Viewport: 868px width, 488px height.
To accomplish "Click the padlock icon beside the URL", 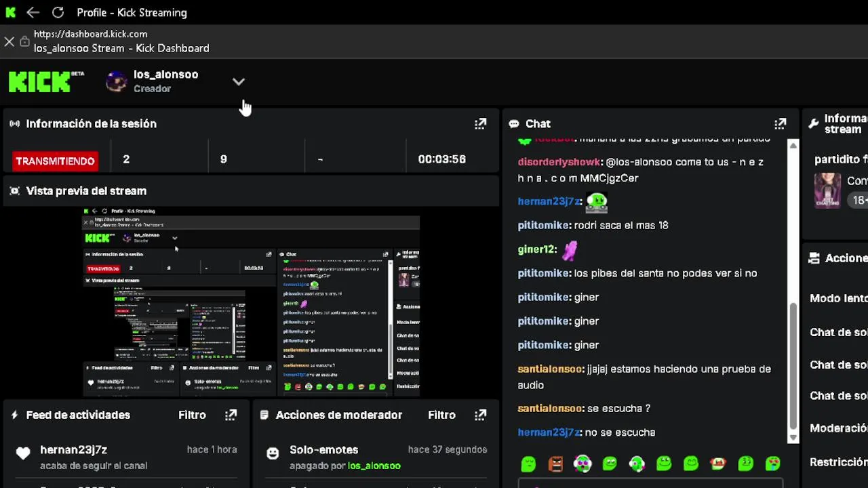I will [24, 41].
